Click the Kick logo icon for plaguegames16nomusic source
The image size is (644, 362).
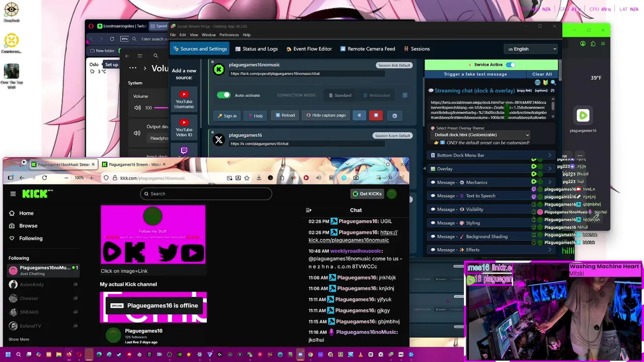(219, 69)
